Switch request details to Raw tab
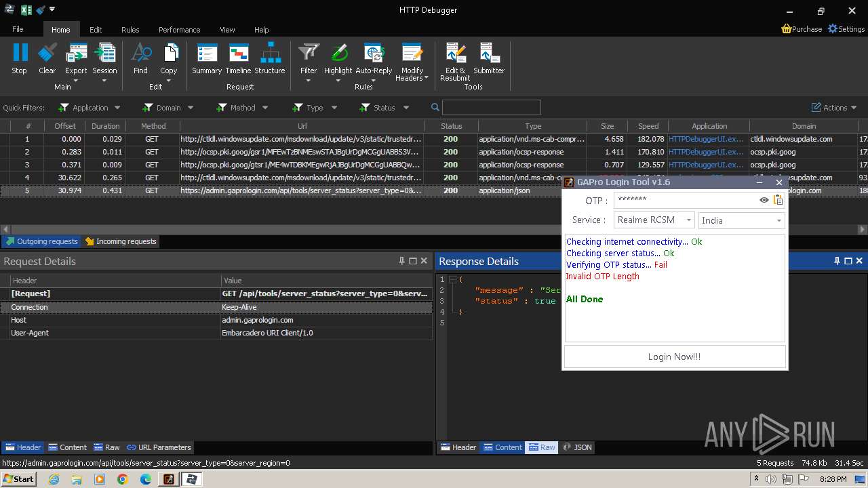The width and height of the screenshot is (868, 488). click(x=106, y=447)
